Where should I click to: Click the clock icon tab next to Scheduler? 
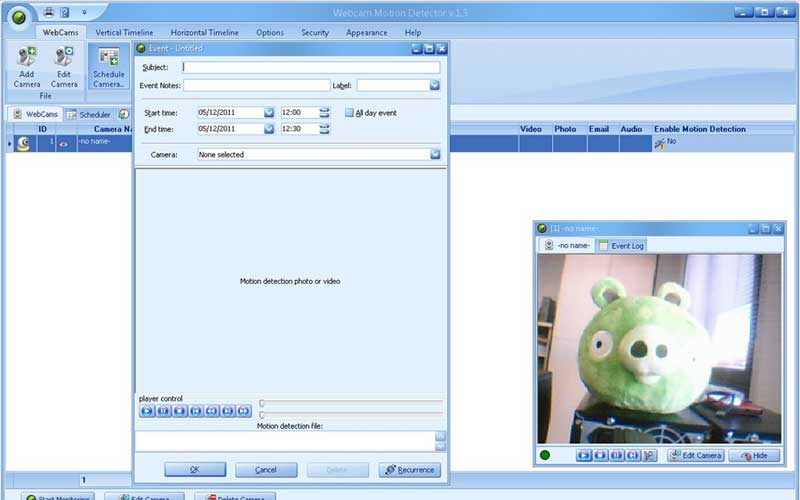123,114
